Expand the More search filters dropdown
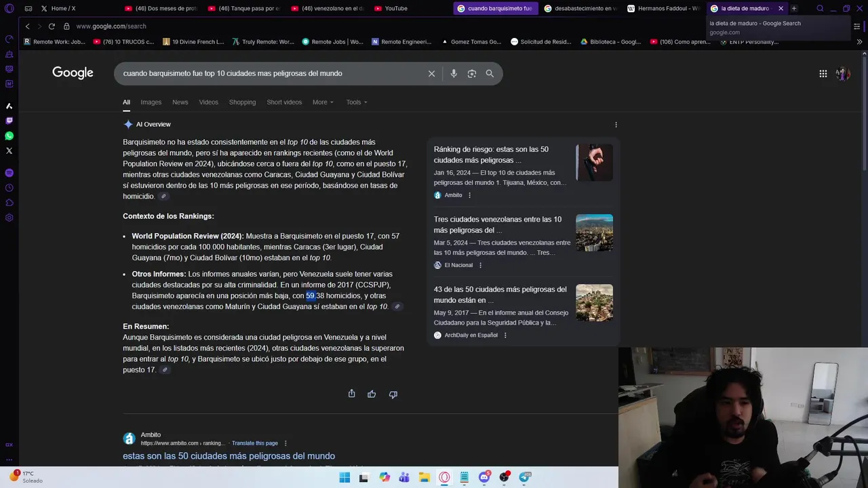Viewport: 868px width, 488px height. tap(323, 102)
